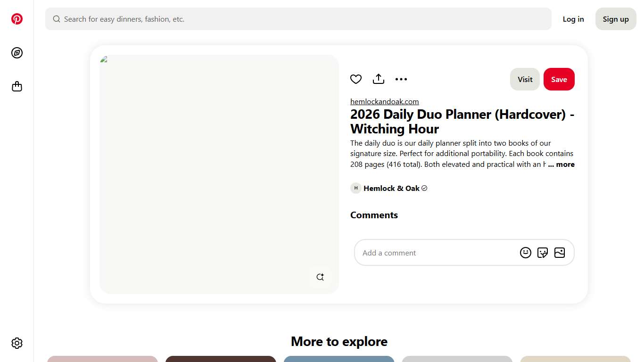Click the Visit button
This screenshot has width=644, height=362.
(525, 79)
